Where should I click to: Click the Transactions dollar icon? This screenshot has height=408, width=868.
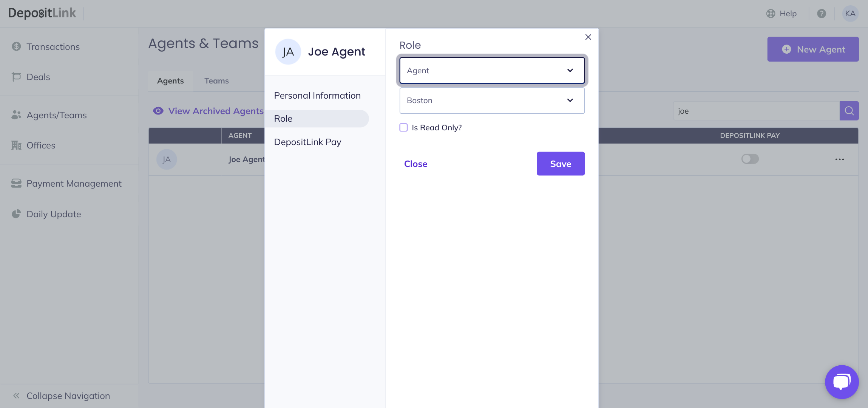16,46
